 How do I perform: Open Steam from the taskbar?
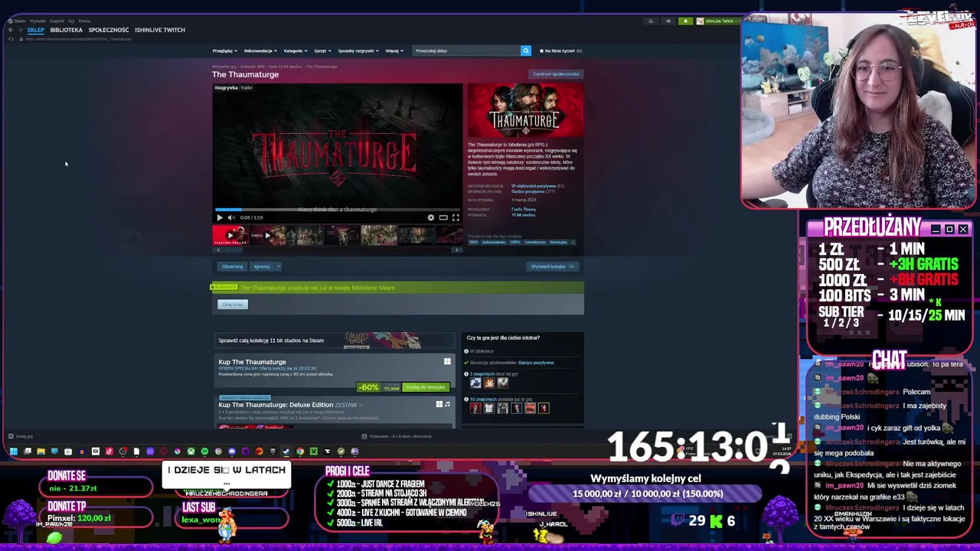point(286,452)
